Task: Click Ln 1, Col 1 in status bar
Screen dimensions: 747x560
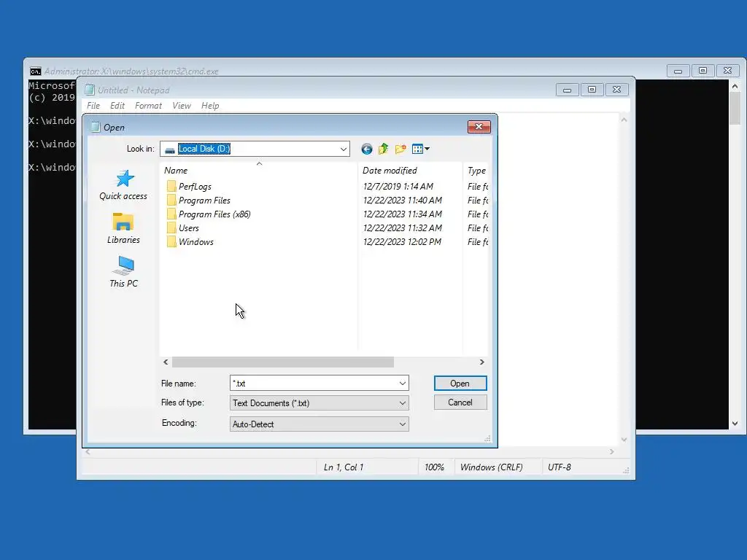Action: pyautogui.click(x=344, y=467)
